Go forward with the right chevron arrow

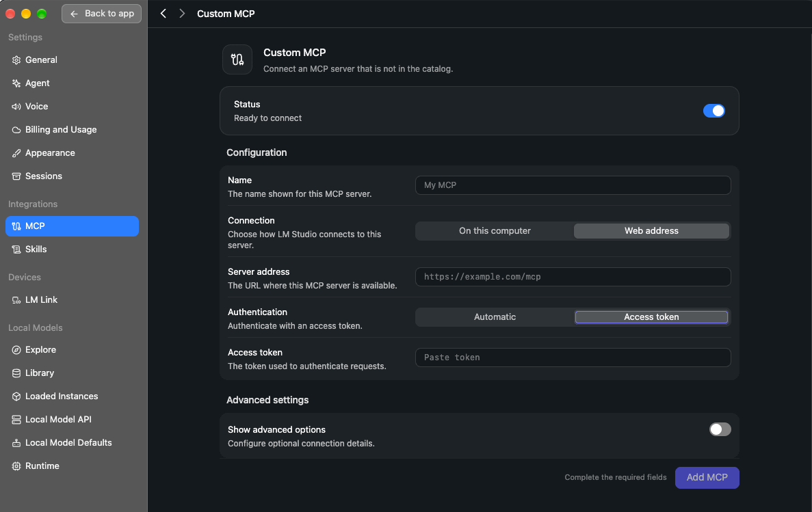click(x=182, y=14)
